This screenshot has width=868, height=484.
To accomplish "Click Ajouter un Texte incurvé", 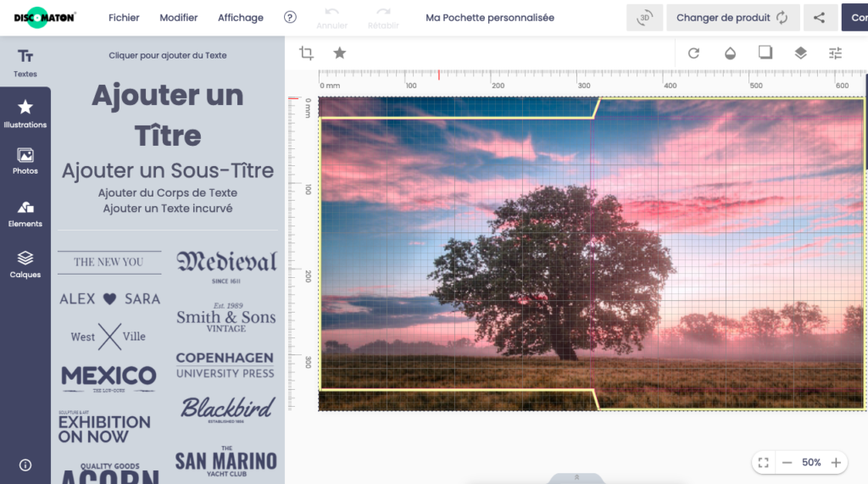I will [168, 209].
